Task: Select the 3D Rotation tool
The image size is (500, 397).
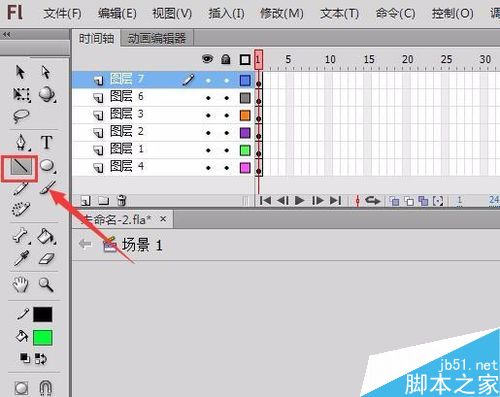Action: click(x=47, y=94)
